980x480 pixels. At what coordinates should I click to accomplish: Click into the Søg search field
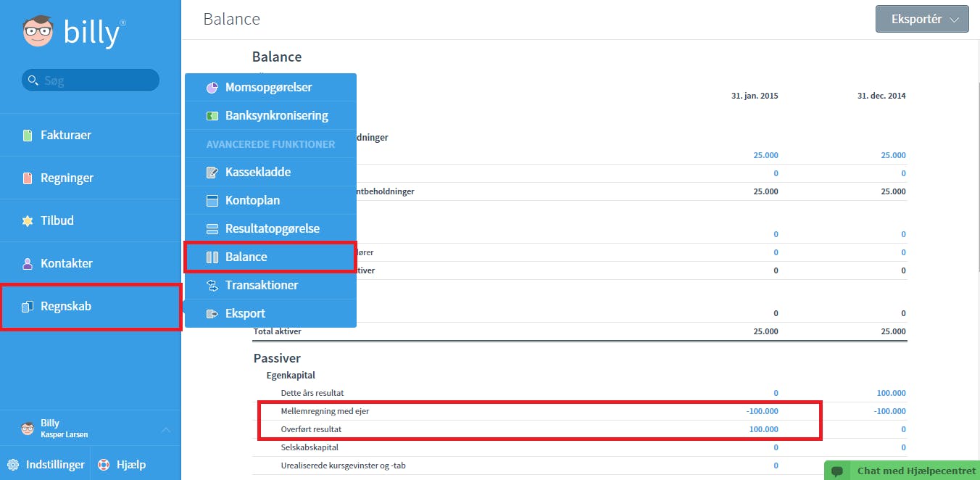pyautogui.click(x=91, y=80)
